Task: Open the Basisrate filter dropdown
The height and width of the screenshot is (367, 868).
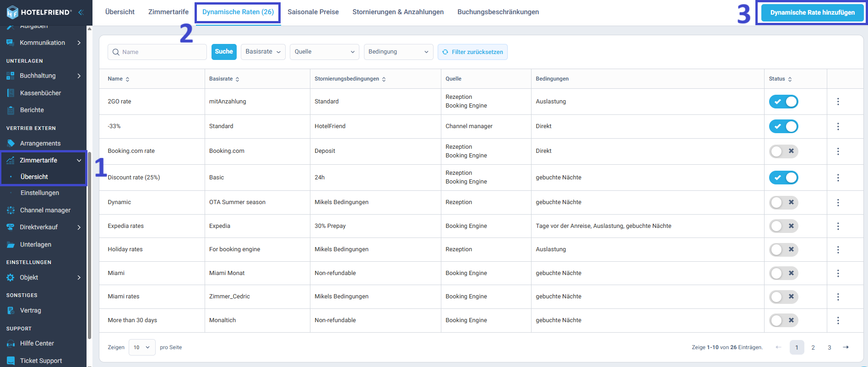Action: (263, 52)
